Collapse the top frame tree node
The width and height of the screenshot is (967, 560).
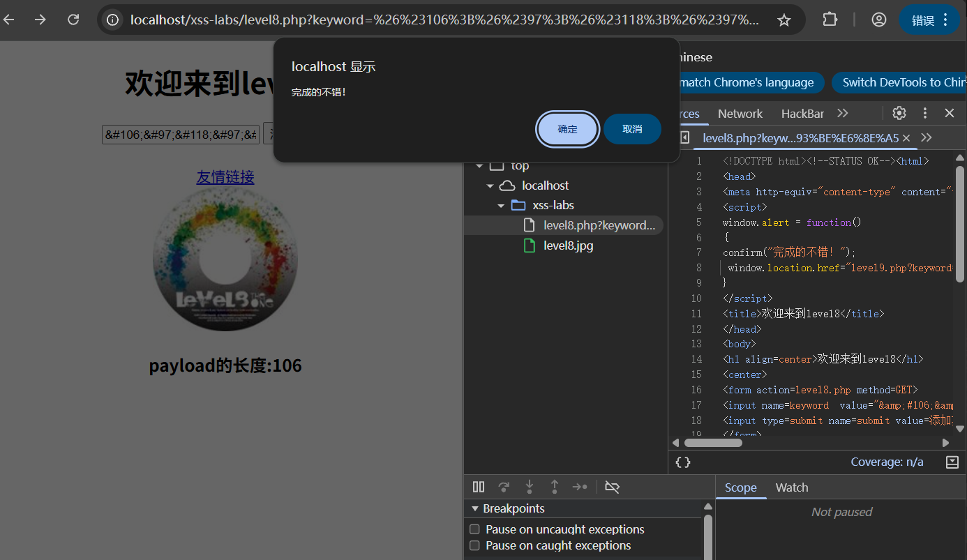tap(479, 166)
